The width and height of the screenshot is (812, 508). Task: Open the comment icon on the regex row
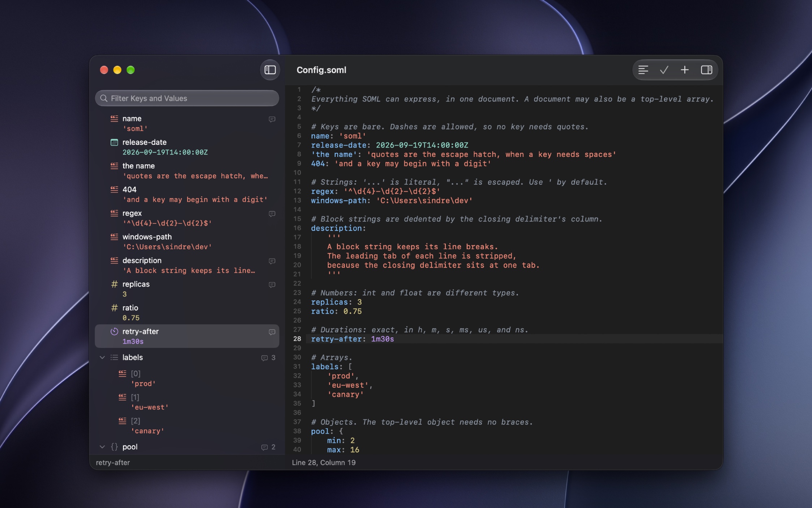pos(272,214)
